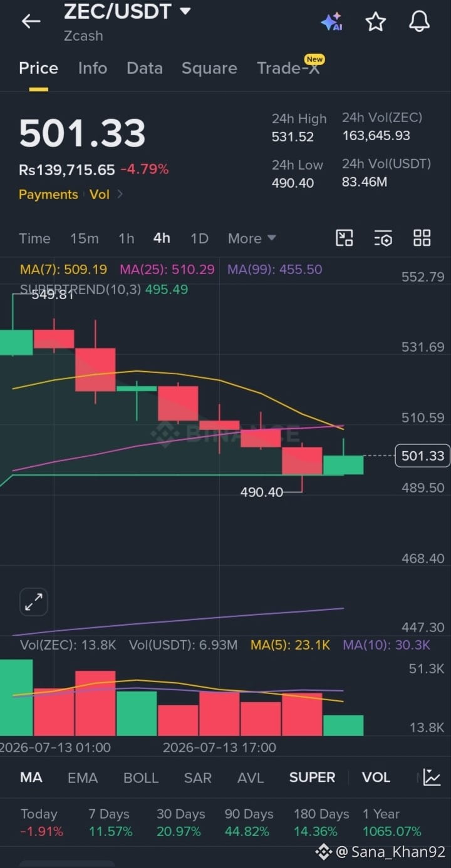Expand chart to fullscreen arrows icon

click(33, 602)
